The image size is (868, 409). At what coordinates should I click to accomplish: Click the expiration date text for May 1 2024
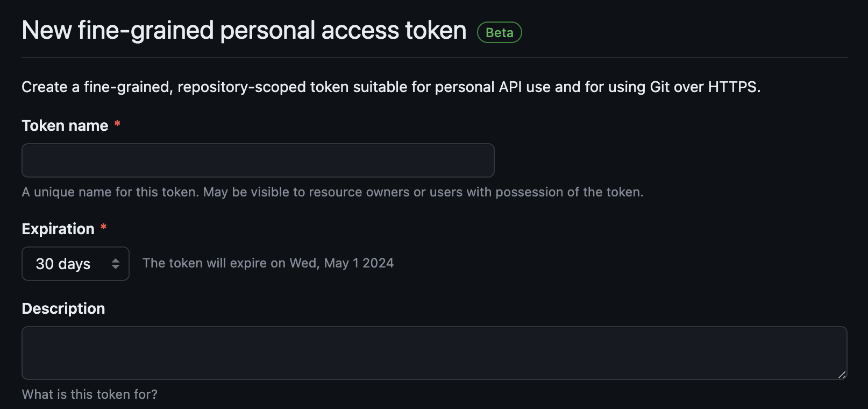click(x=268, y=263)
